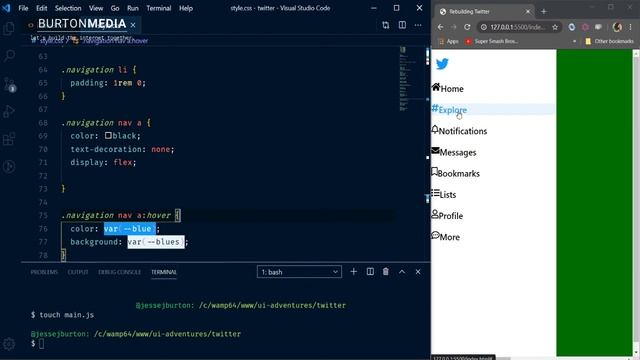Click the open changes icon in the editor toolbar
The image size is (640, 360).
tap(386, 25)
